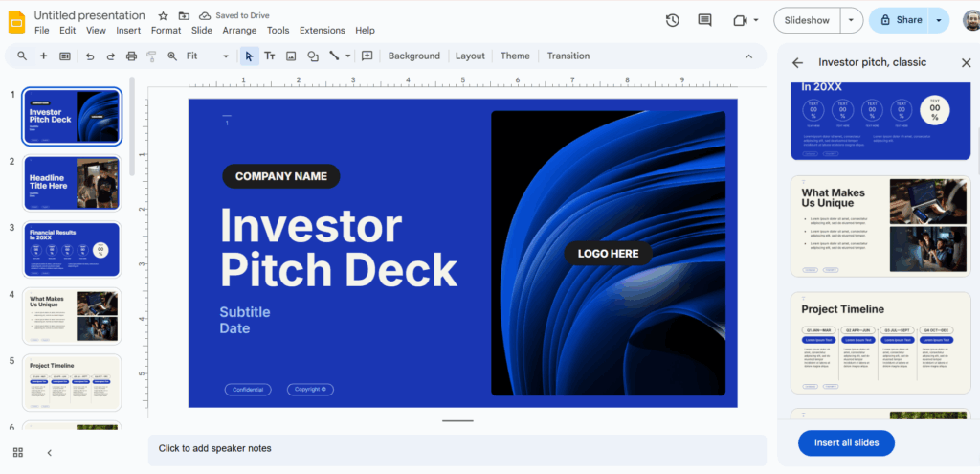Open the Arrange menu
Screen dimensions: 980x474
239,31
